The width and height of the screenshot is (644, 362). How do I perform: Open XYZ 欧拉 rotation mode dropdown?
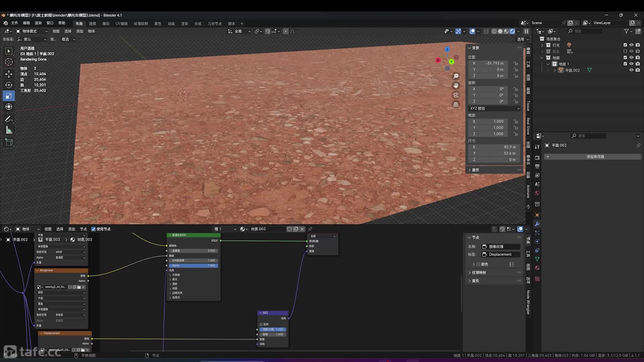tap(494, 109)
